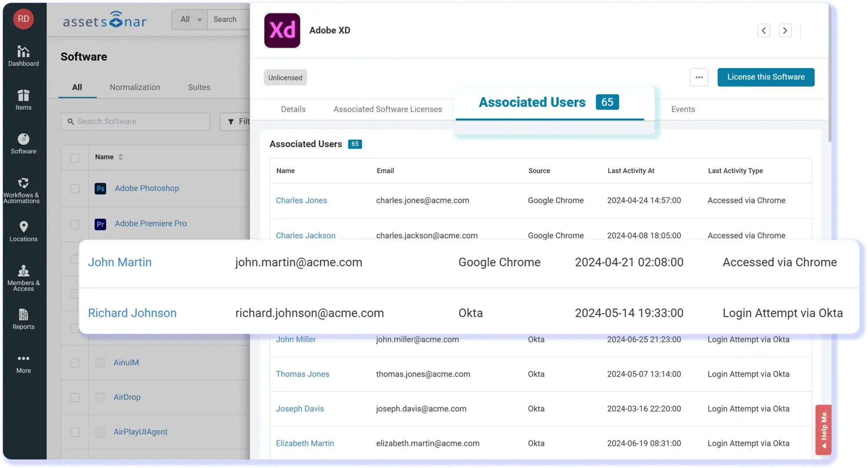Sort software list by Name column
868x468 pixels.
click(x=109, y=157)
